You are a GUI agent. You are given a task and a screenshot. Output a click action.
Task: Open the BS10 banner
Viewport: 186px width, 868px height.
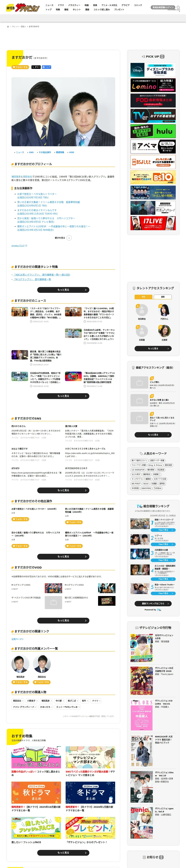153,177
